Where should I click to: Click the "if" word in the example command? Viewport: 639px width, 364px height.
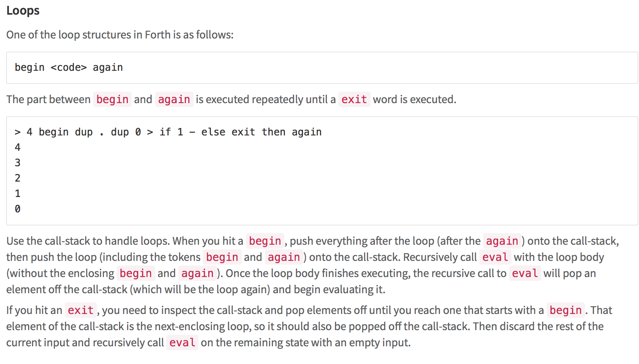(165, 132)
